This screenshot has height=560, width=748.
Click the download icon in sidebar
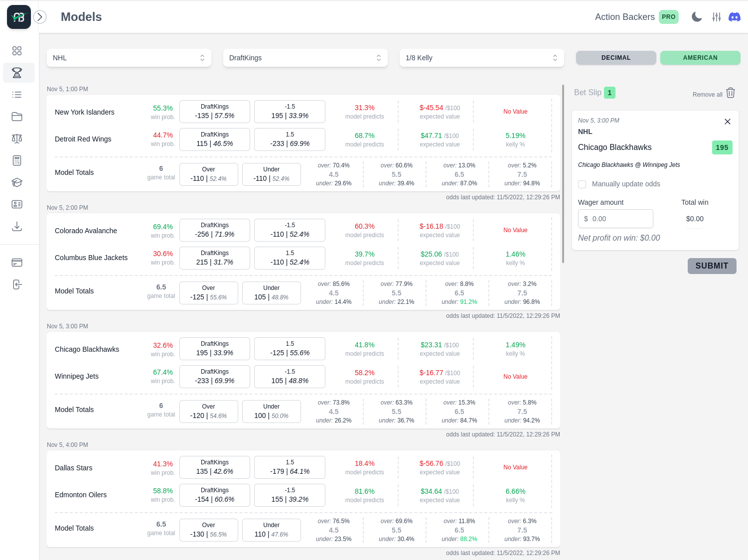[17, 226]
